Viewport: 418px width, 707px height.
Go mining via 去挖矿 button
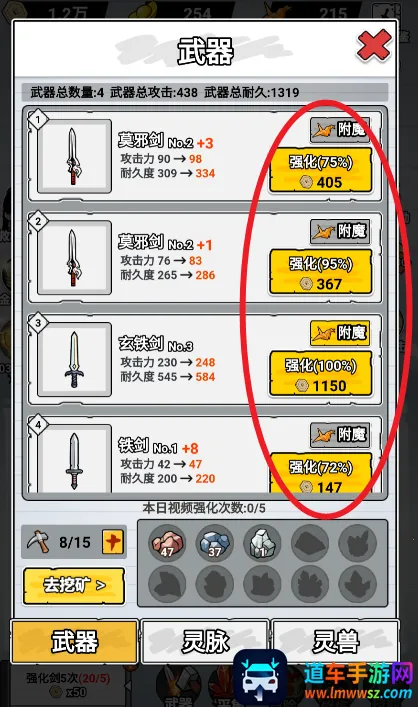[74, 586]
